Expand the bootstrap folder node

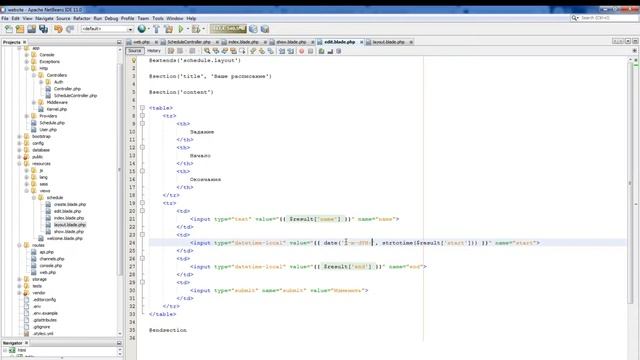tap(19, 136)
